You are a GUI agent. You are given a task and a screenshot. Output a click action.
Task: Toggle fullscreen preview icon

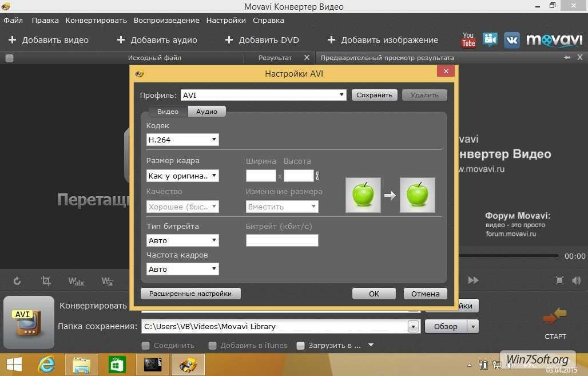(x=559, y=280)
